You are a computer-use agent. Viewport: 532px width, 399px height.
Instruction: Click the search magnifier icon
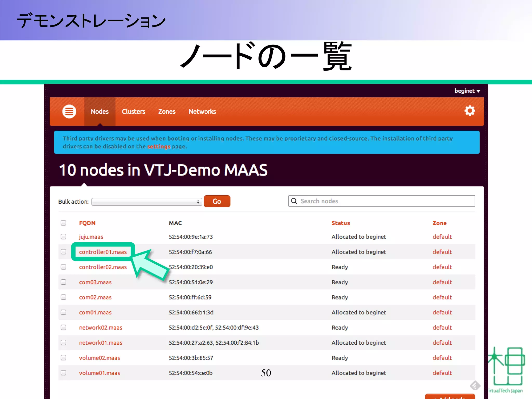[x=294, y=201]
